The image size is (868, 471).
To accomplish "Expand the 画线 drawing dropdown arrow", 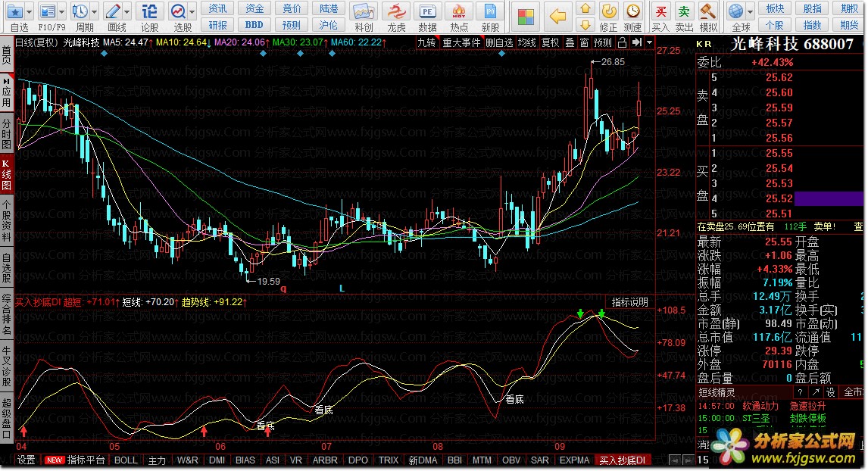I will point(127,11).
